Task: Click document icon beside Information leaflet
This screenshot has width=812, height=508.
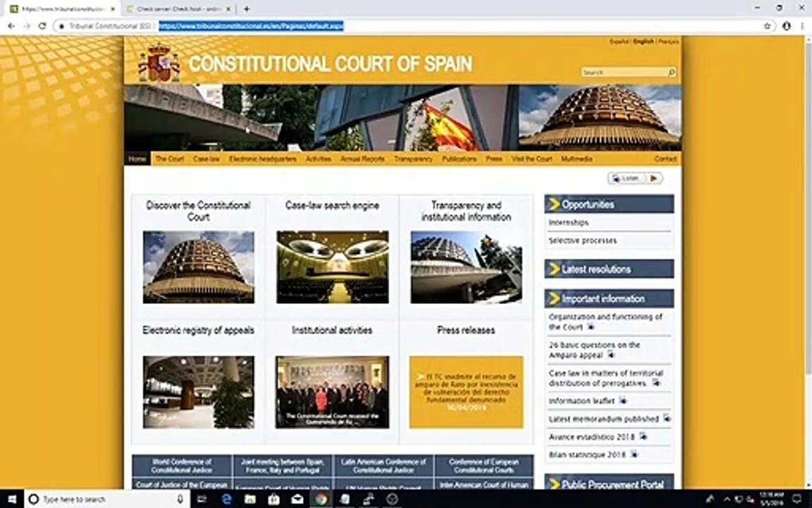Action: pyautogui.click(x=623, y=400)
